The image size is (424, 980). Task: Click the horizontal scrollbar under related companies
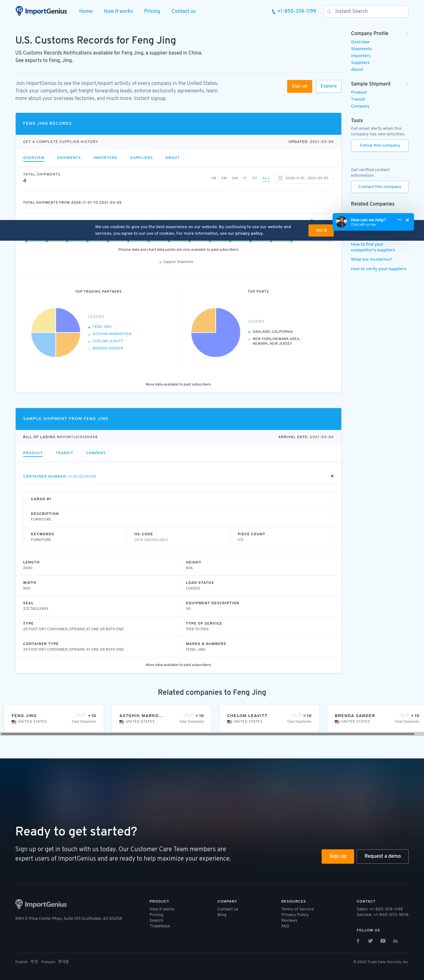pos(208,733)
